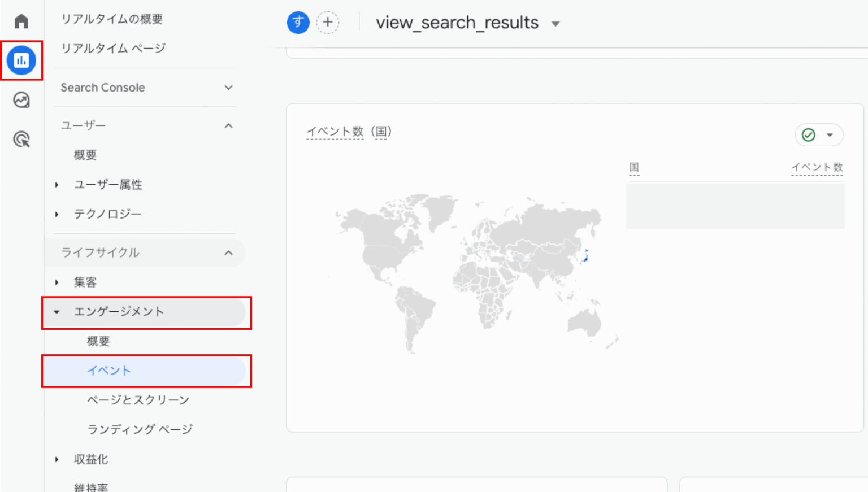Expand the ユーザー属性 tree item
Viewport: 868px width, 492px height.
57,185
